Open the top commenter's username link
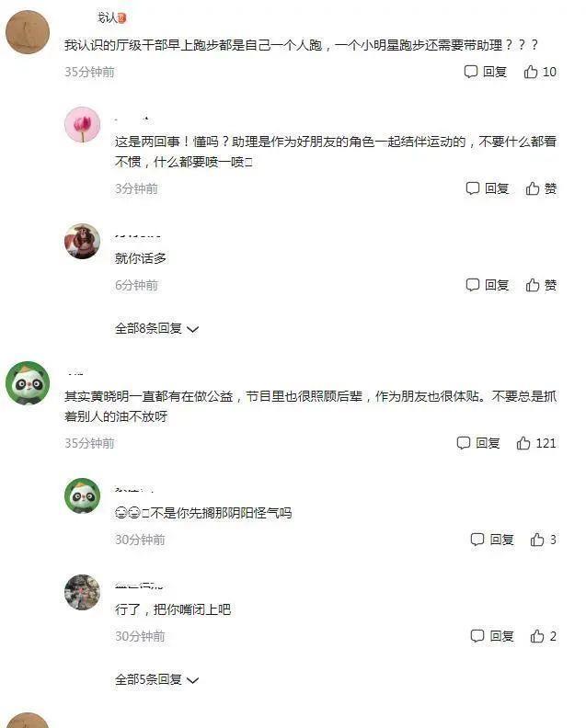This screenshot has height=728, width=586. (x=111, y=17)
